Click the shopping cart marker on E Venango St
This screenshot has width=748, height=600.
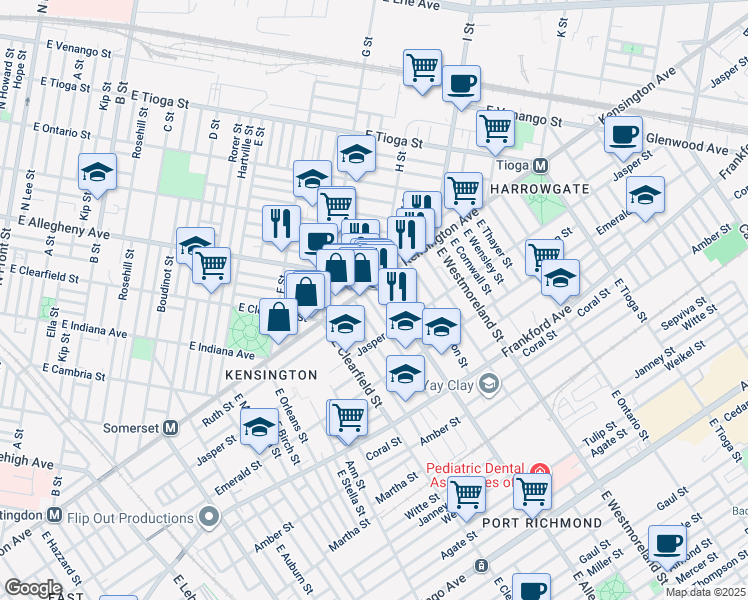tap(495, 129)
